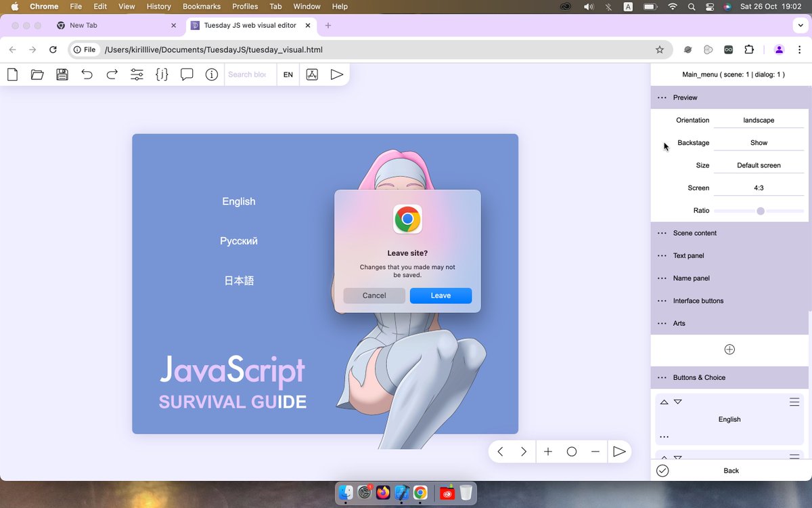Open a project with the folder icon
The image size is (812, 508).
click(x=37, y=75)
